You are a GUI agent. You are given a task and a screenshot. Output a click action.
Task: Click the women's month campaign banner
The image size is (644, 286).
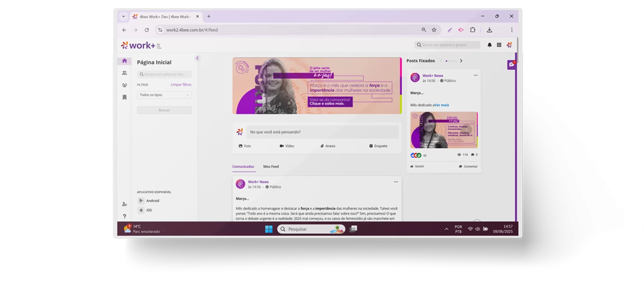[317, 86]
